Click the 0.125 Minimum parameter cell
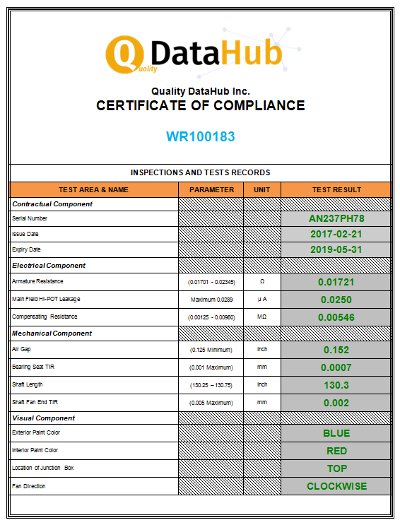This screenshot has width=400, height=525. 211,350
